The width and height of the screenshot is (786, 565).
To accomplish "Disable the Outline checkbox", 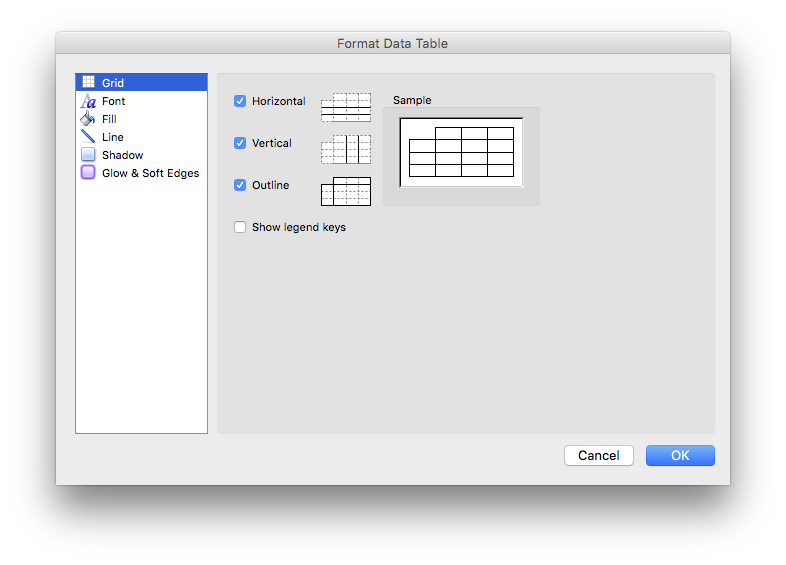I will click(240, 185).
